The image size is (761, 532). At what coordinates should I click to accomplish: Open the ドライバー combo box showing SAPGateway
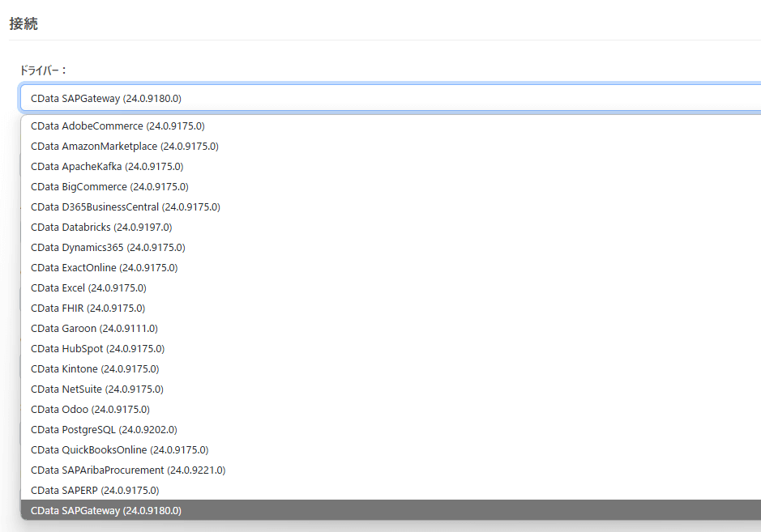click(x=391, y=98)
